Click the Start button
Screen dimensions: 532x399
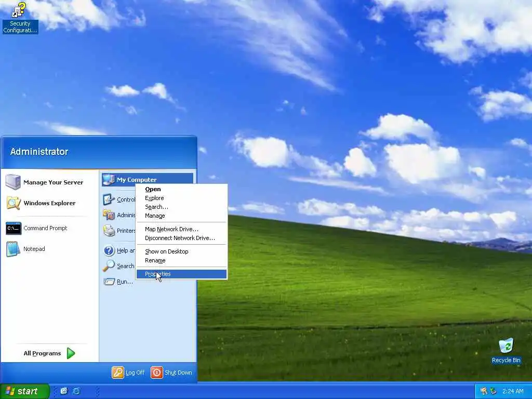coord(25,391)
